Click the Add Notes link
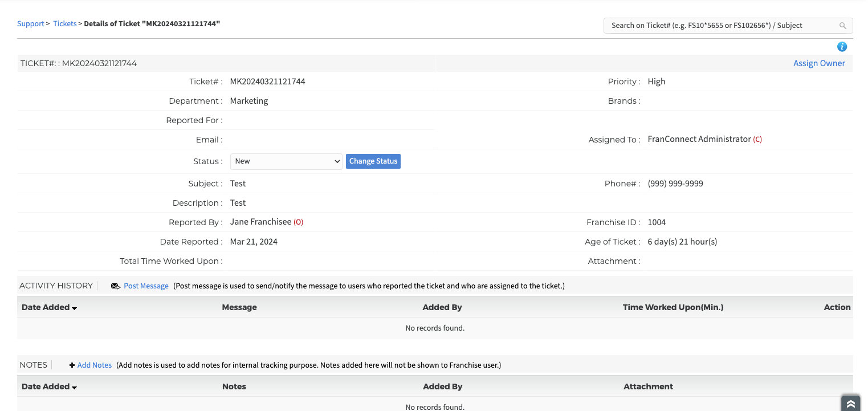868x411 pixels. pyautogui.click(x=95, y=365)
